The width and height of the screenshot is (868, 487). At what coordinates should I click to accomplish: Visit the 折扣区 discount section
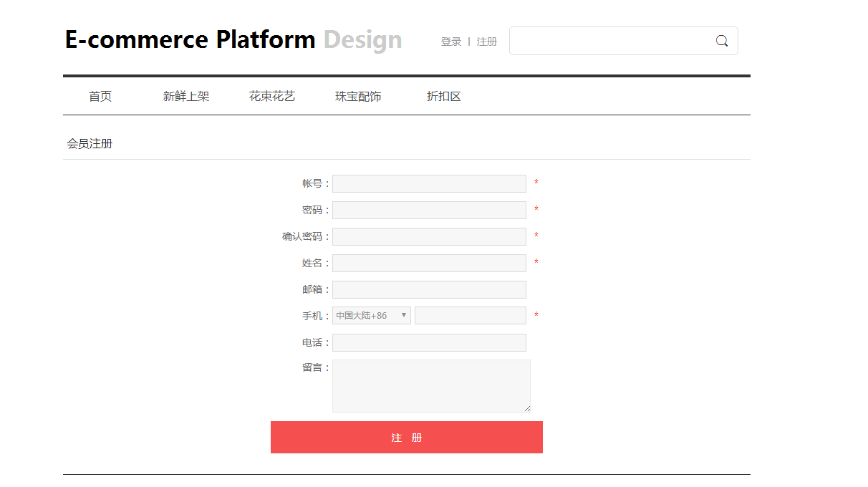(x=444, y=97)
